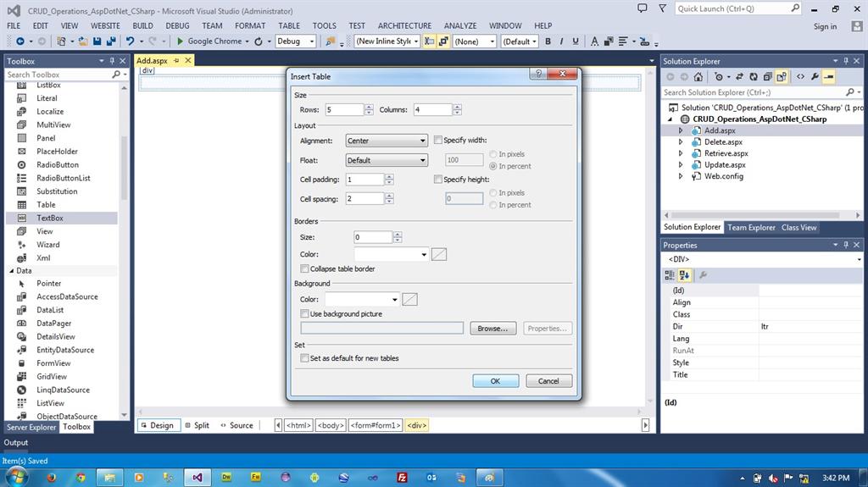The image size is (868, 487).
Task: Check the Collapse table border option
Action: coord(304,269)
